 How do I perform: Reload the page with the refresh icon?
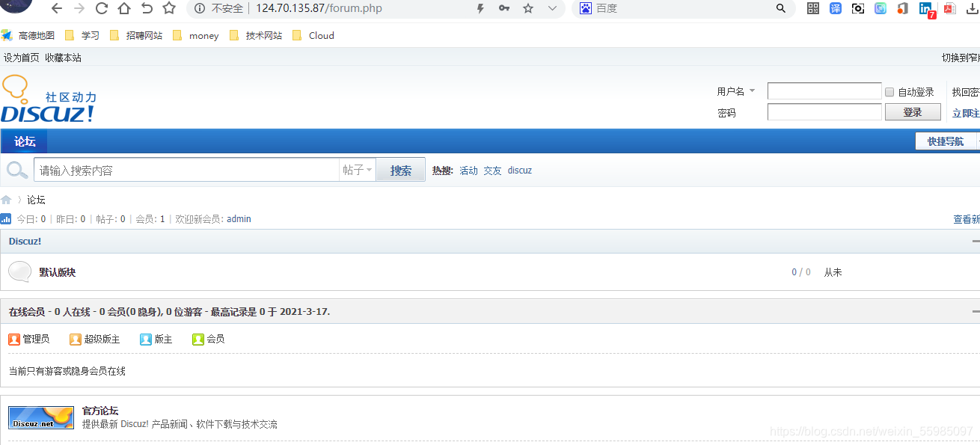(102, 8)
